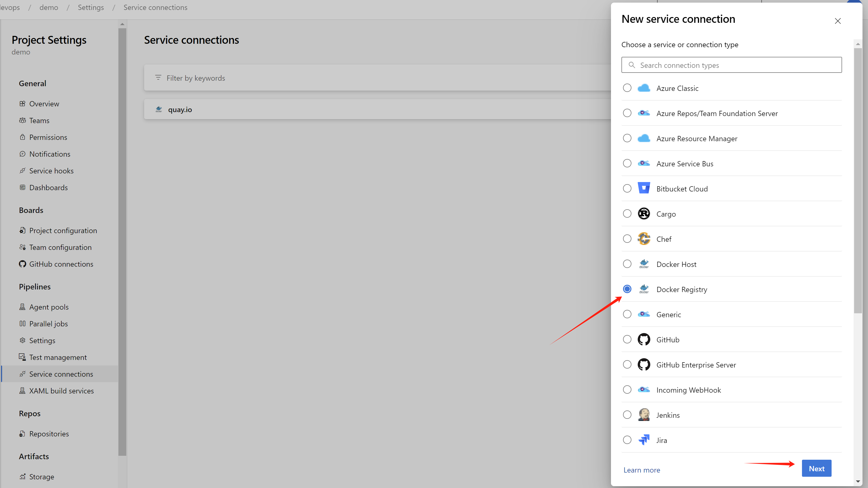868x488 pixels.
Task: Click the Chef logo icon
Action: (643, 239)
